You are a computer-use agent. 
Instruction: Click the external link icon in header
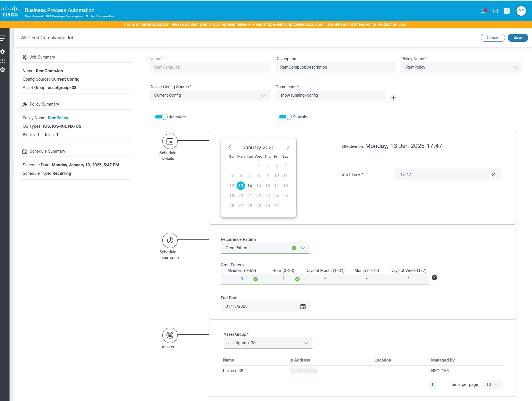pos(496,11)
